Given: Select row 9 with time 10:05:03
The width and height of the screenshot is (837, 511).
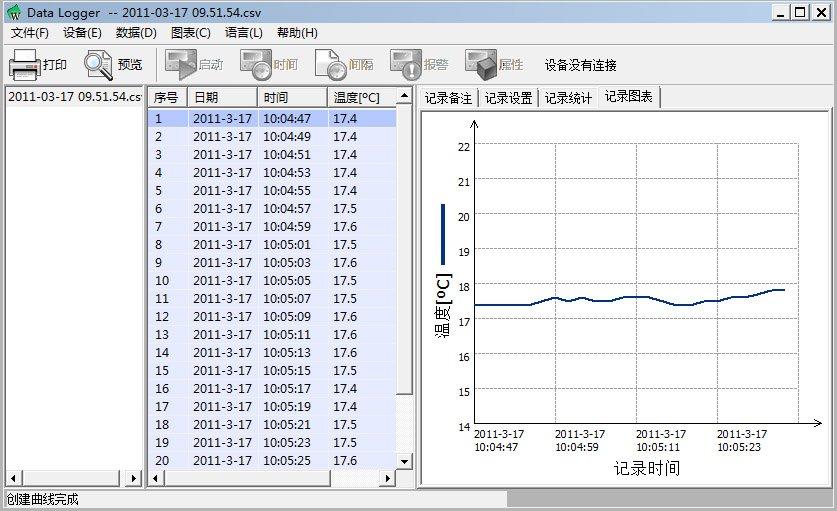Looking at the screenshot, I should [x=272, y=263].
